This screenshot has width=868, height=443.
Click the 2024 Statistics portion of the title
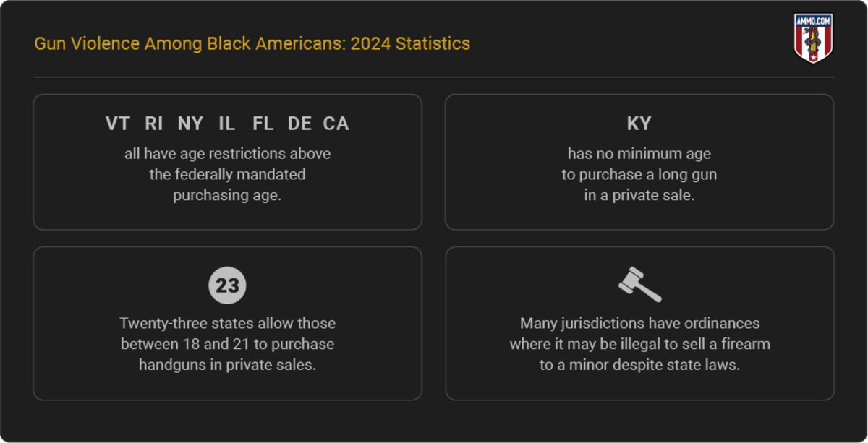coord(410,43)
